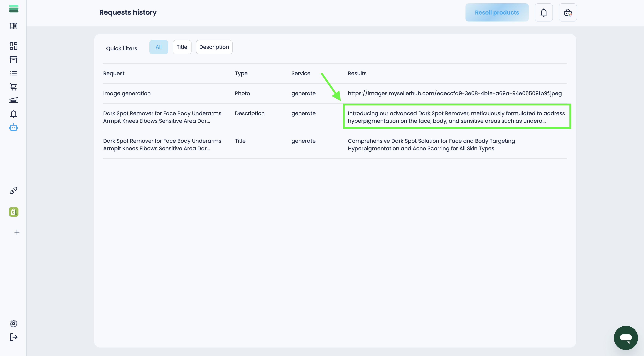Click the plus add-store icon in sidebar
The height and width of the screenshot is (356, 644).
pos(17,232)
